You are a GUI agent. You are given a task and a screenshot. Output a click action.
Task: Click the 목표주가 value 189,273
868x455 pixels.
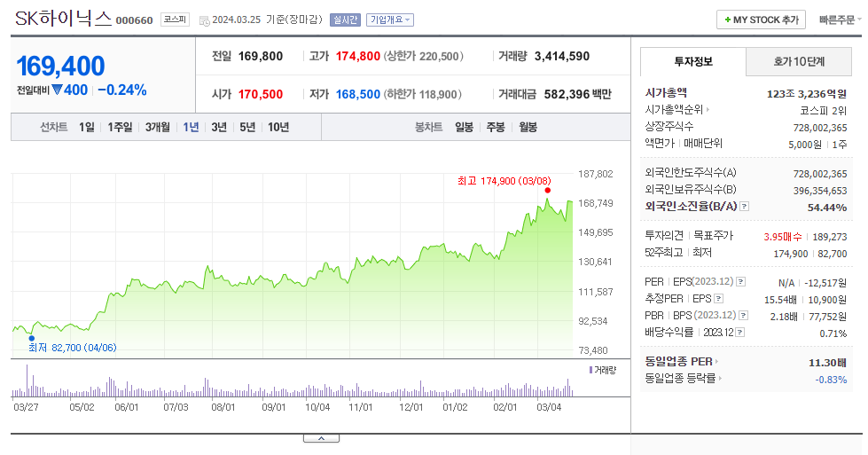[x=830, y=237]
